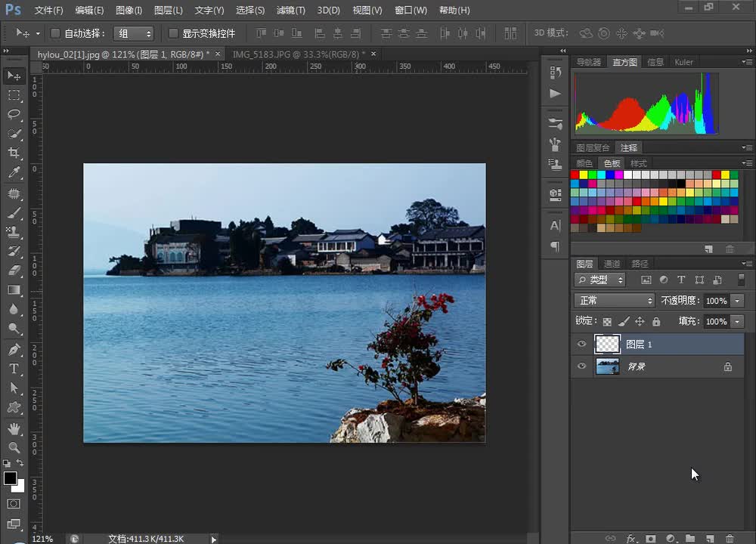This screenshot has height=544, width=756.
Task: Enable the 自动选择 checkbox
Action: pyautogui.click(x=55, y=33)
